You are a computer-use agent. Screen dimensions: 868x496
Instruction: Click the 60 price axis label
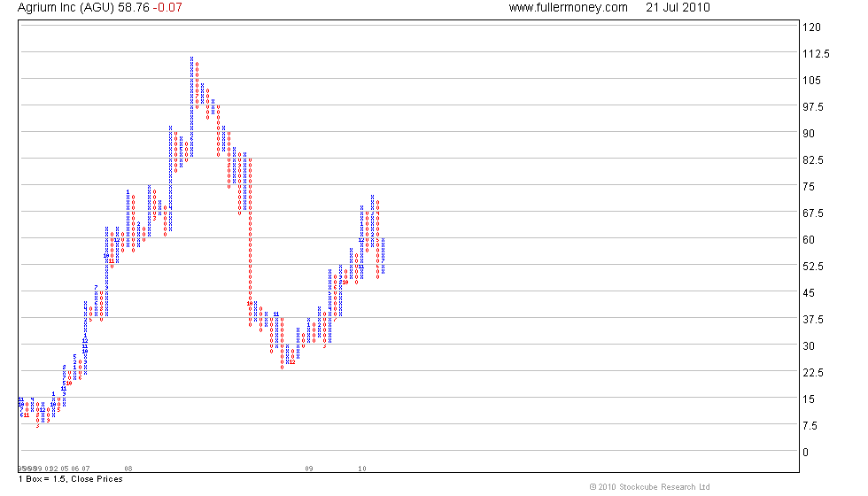(x=809, y=240)
